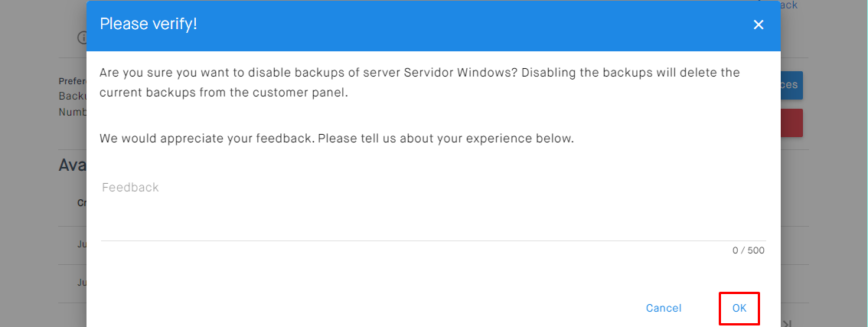Click the 0 / 500 character counter
Screen dimensions: 868x327
point(748,250)
